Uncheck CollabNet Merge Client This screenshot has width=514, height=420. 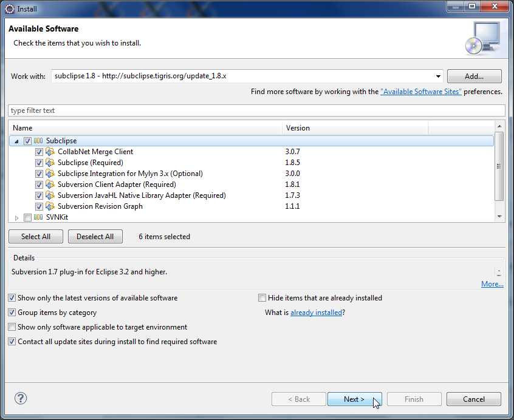[x=39, y=152]
